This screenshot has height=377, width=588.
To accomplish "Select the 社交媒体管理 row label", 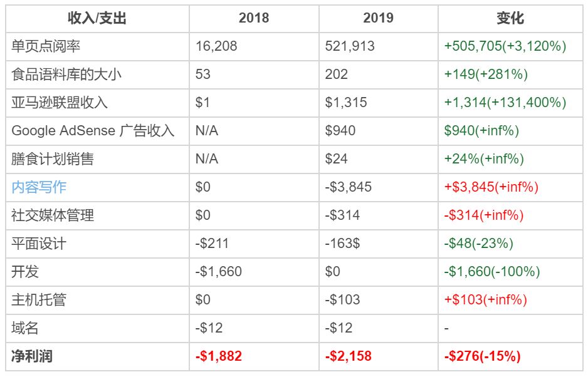I will tap(53, 215).
